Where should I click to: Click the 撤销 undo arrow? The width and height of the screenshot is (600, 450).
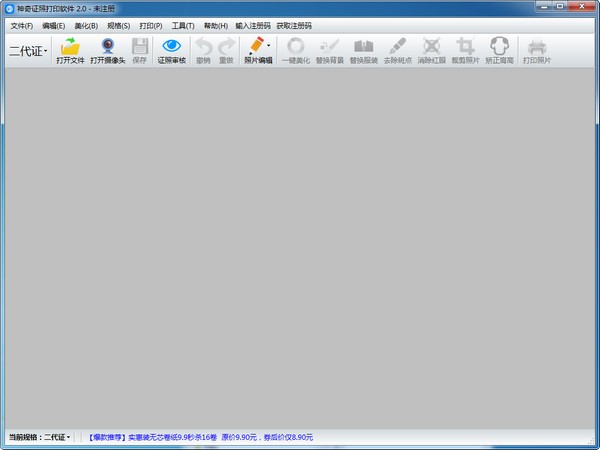[x=203, y=47]
